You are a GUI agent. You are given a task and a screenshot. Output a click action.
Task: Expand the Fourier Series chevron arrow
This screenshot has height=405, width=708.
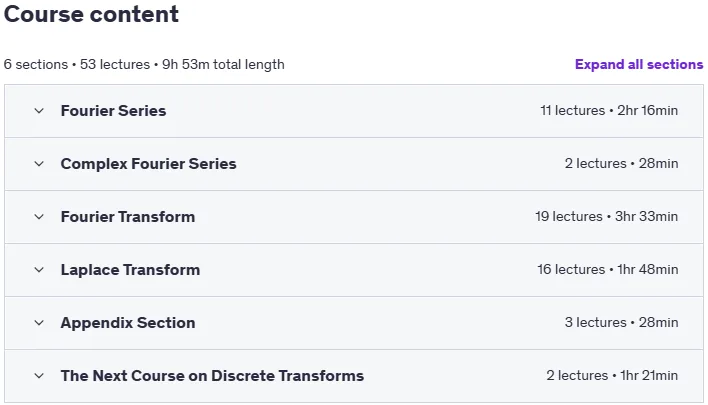(x=39, y=111)
